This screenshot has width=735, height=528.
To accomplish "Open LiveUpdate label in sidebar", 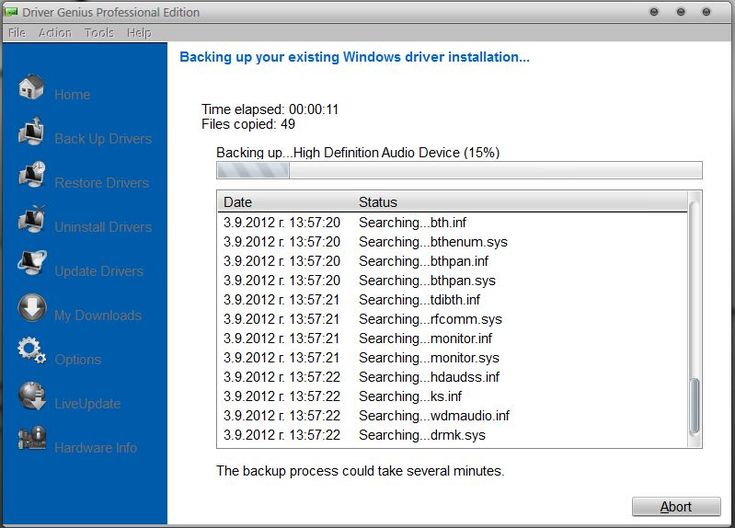I will [87, 404].
